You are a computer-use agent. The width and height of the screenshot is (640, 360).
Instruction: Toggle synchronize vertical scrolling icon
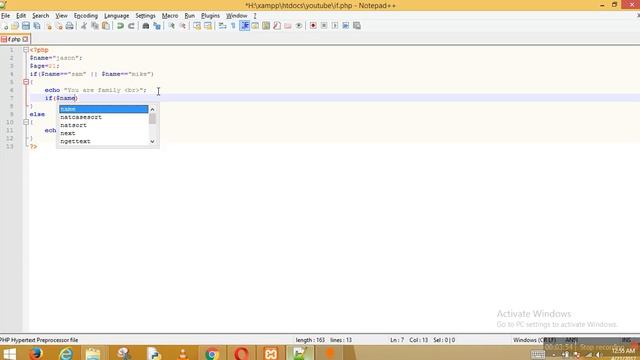197,26
